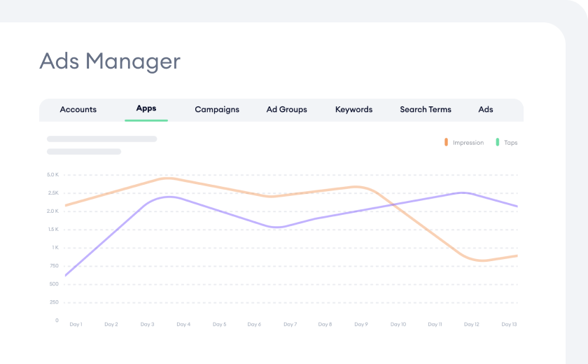Switch to the Ads tab

coord(486,109)
